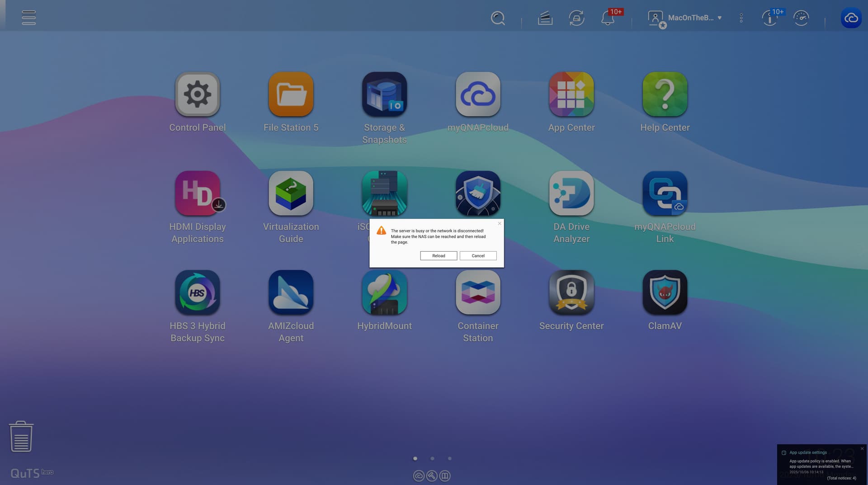Screen dimensions: 868x485
Task: Open the three-dot more options menu
Action: point(741,18)
